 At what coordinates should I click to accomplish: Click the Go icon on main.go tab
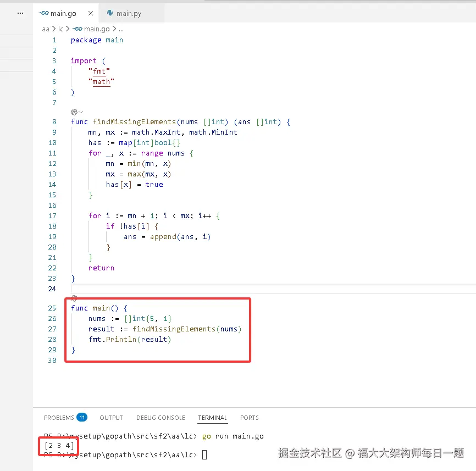(x=44, y=13)
